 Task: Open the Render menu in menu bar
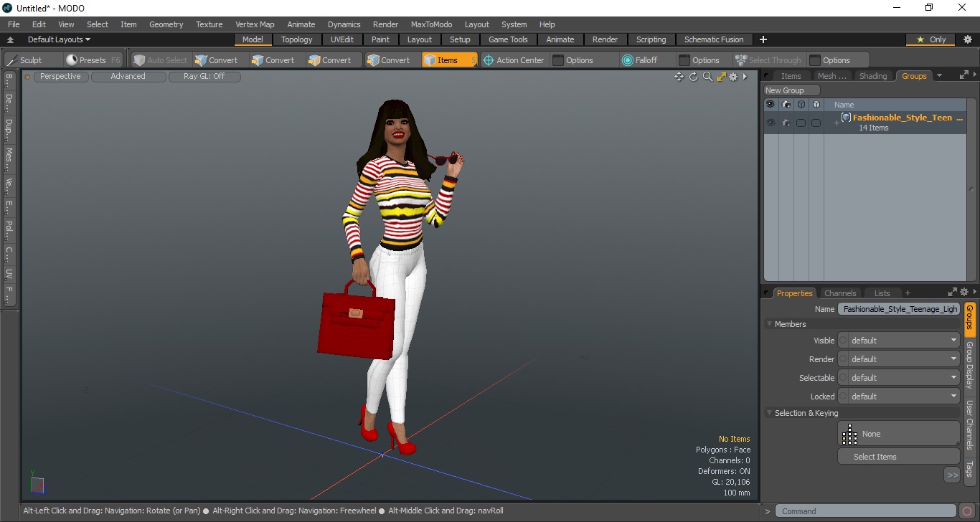pyautogui.click(x=386, y=24)
